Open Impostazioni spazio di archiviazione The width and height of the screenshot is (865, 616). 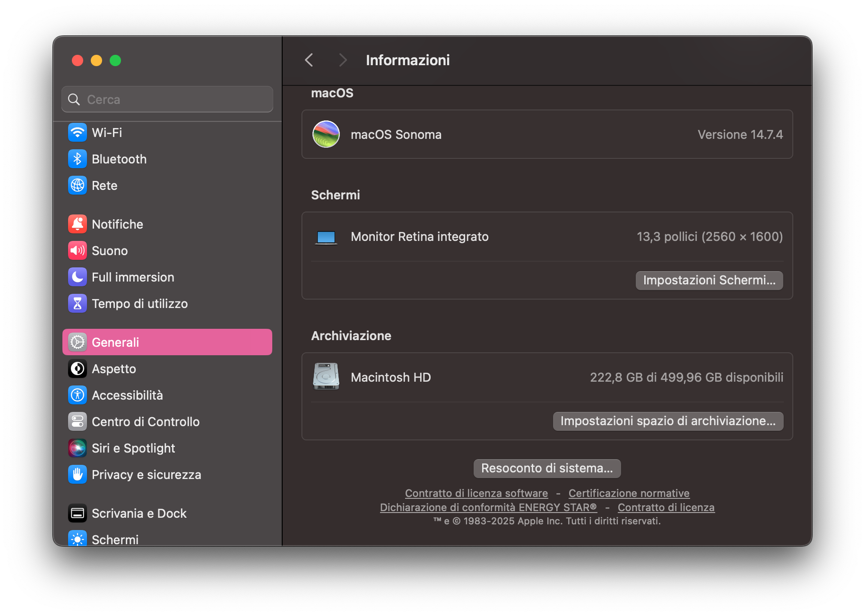pos(667,421)
